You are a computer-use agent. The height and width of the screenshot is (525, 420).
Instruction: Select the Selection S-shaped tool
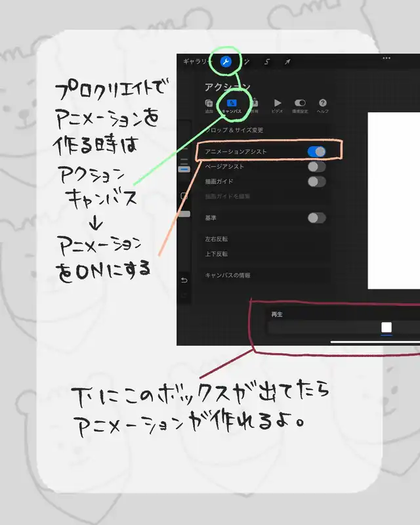click(x=266, y=62)
